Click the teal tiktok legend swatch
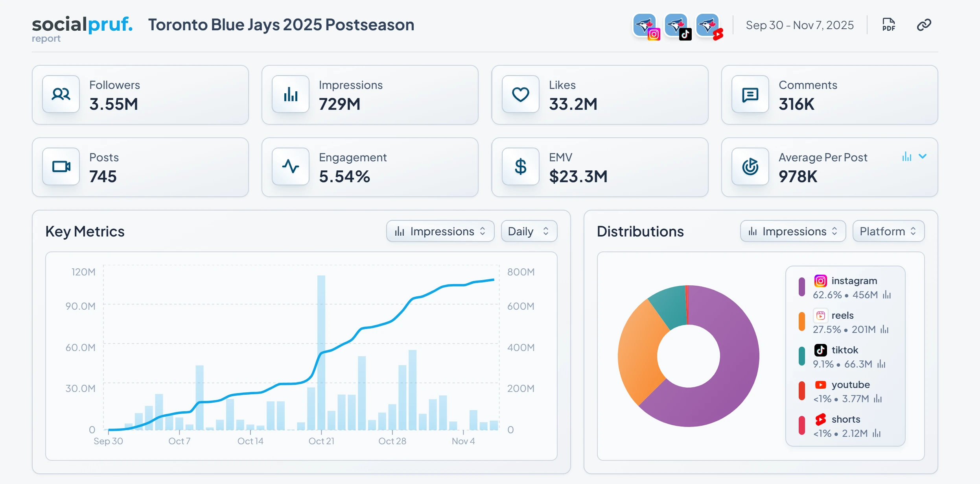Image resolution: width=980 pixels, height=484 pixels. [x=802, y=356]
